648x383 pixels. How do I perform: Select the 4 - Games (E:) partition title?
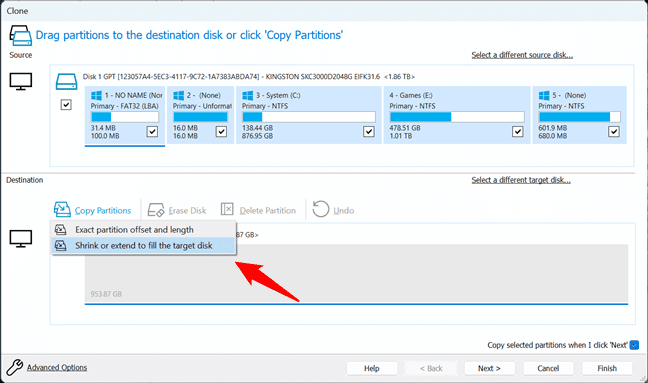point(411,95)
